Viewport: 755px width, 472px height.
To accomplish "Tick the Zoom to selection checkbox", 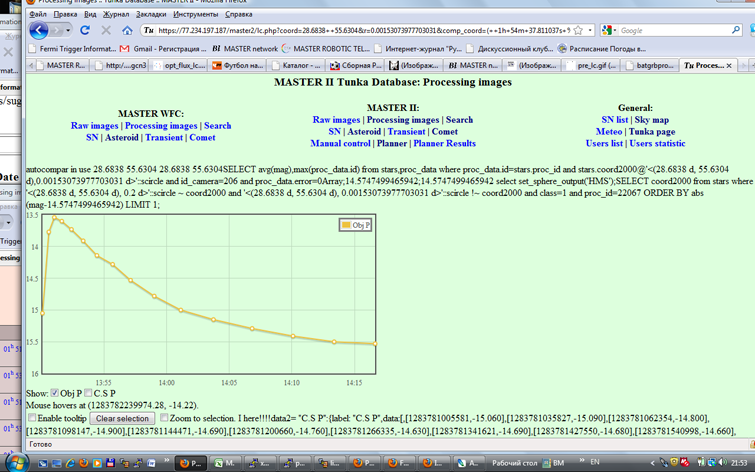I will tap(163, 418).
